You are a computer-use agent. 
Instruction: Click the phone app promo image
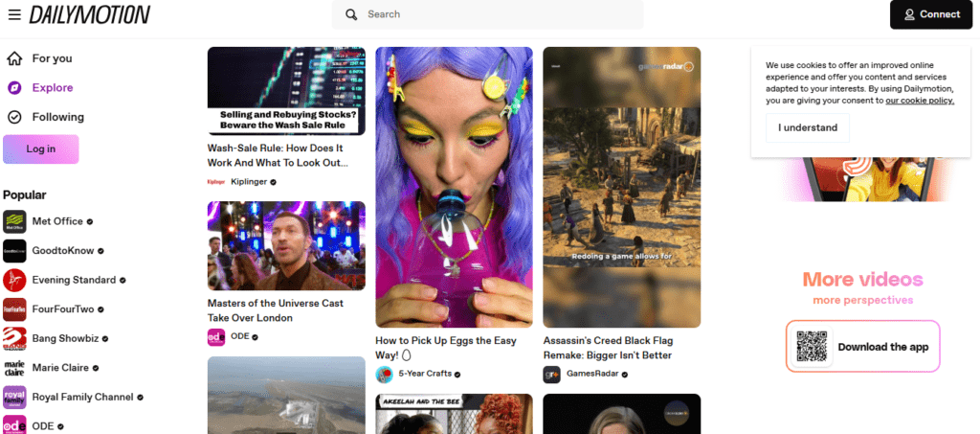[865, 179]
